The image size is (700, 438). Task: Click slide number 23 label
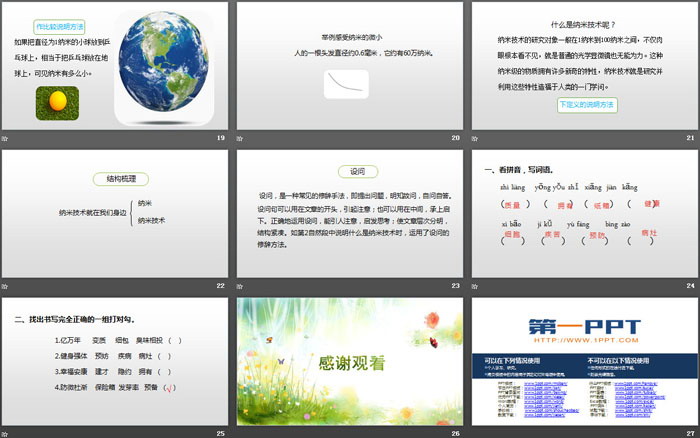tap(456, 286)
